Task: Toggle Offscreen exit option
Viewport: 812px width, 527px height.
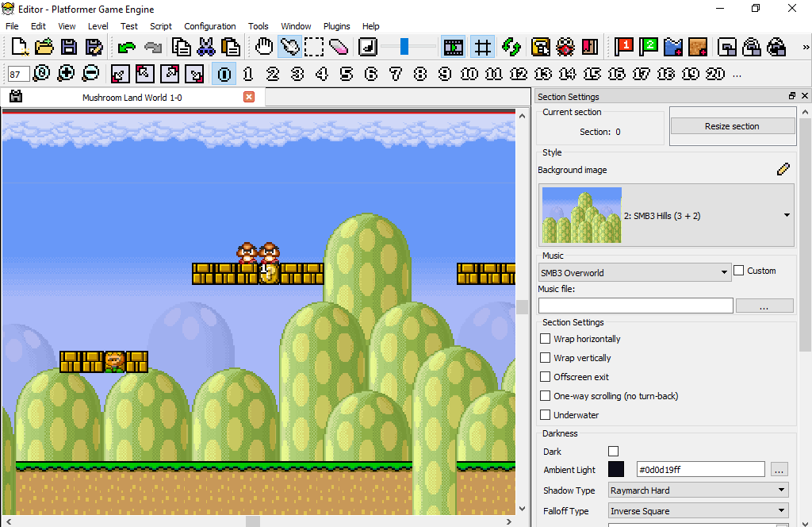Action: [x=546, y=377]
